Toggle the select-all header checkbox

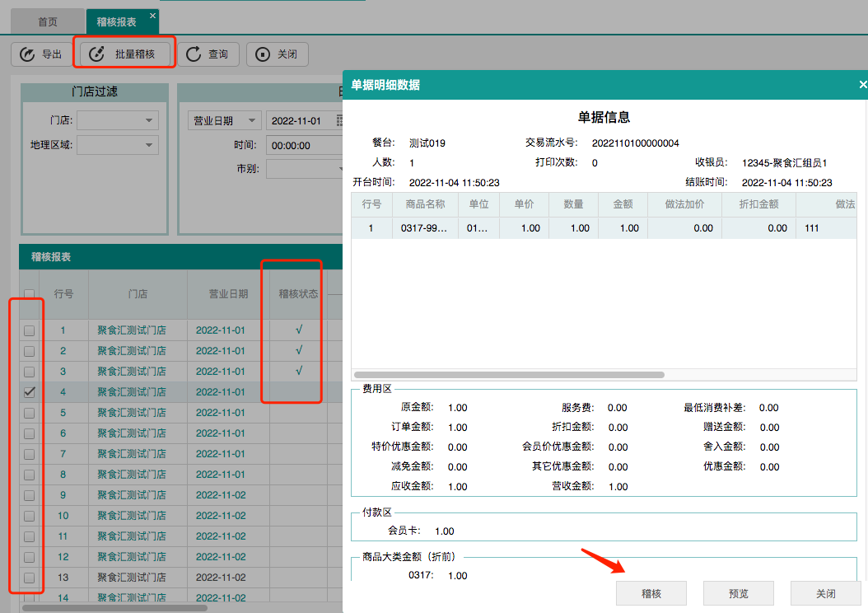[x=30, y=294]
